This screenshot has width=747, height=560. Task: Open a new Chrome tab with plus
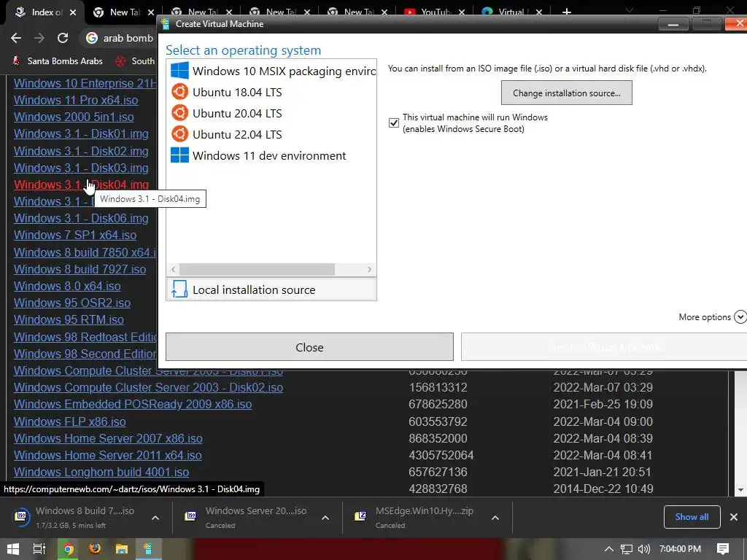(566, 12)
